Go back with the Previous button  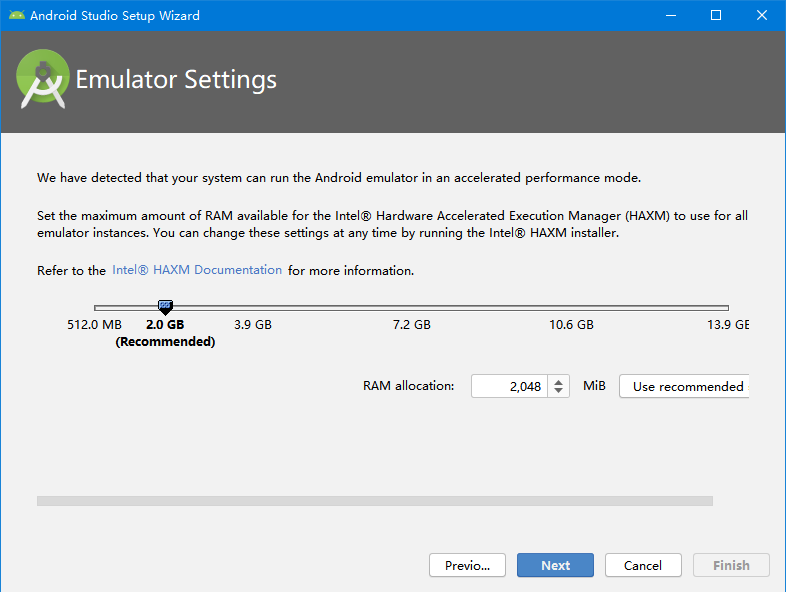tap(467, 565)
